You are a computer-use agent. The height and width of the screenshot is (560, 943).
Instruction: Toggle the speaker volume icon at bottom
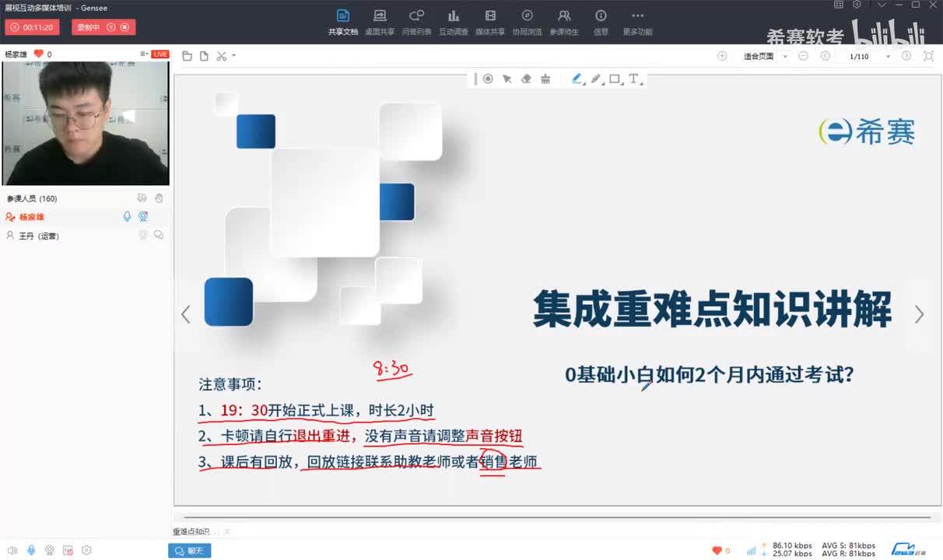(x=12, y=550)
